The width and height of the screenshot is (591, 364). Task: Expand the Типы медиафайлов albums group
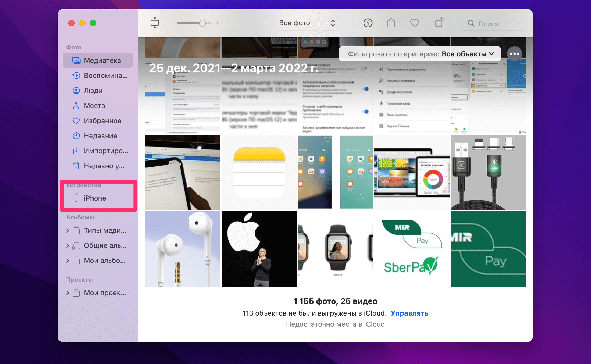(68, 230)
